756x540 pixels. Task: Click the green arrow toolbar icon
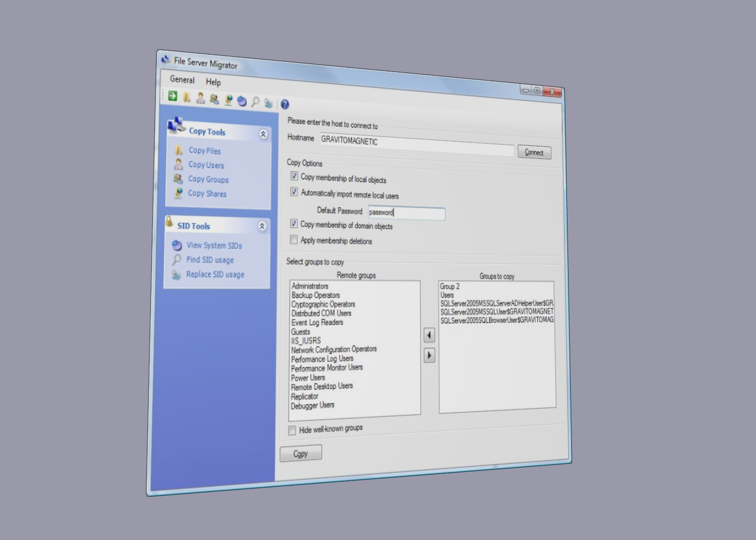tap(173, 96)
